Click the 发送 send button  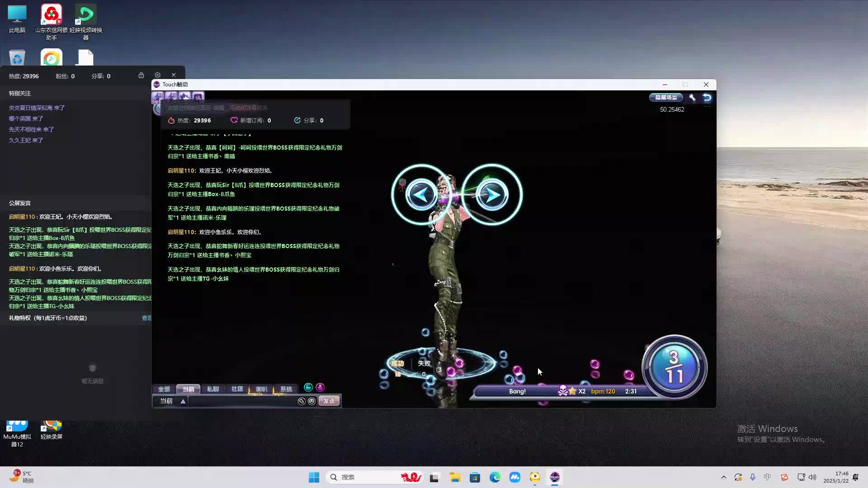pos(329,401)
